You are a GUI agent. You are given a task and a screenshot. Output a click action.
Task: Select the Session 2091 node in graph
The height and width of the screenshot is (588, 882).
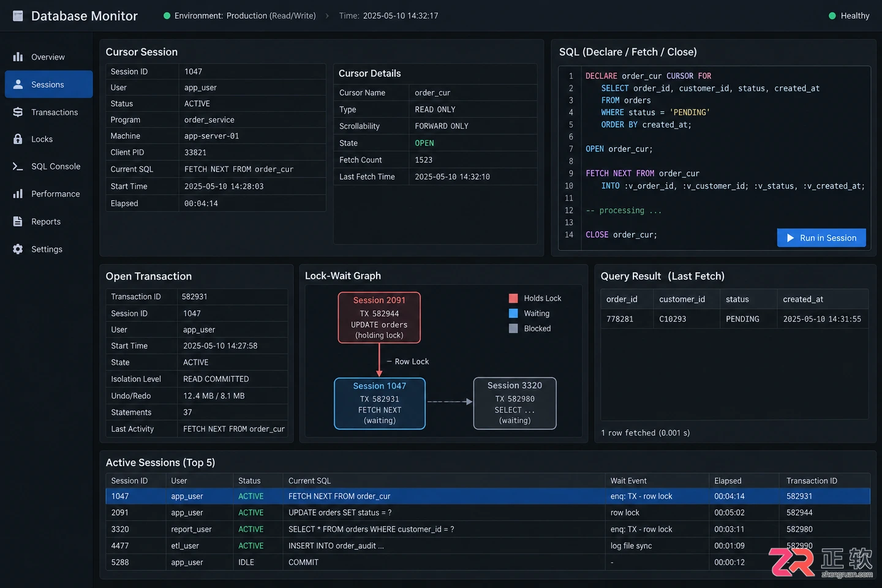[379, 317]
